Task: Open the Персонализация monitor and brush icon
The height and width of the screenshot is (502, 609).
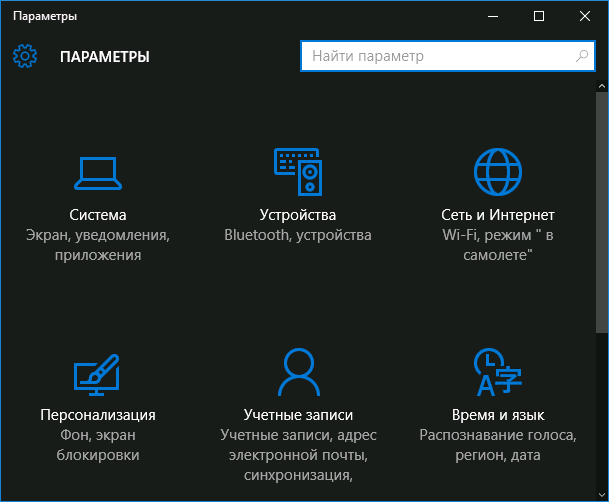Action: [x=97, y=375]
